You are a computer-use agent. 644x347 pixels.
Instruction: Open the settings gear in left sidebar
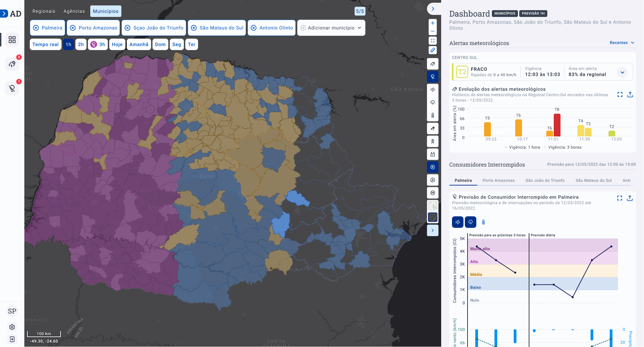[12, 327]
